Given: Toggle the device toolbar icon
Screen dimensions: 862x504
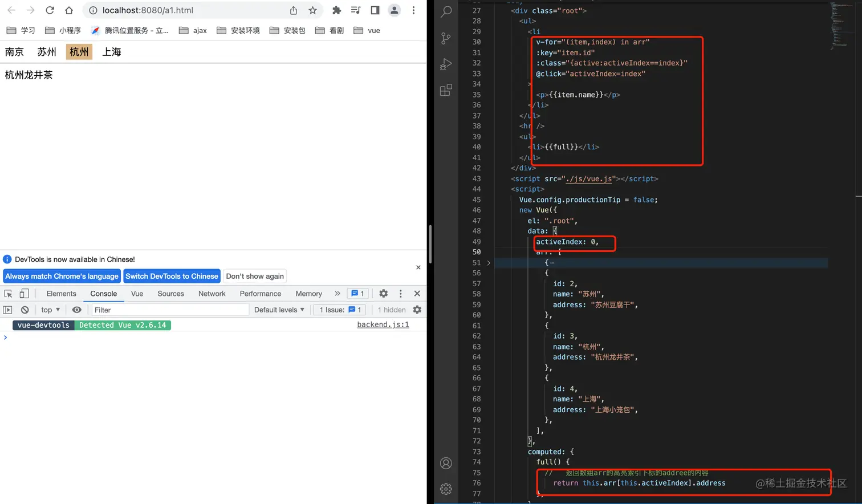Looking at the screenshot, I should click(x=24, y=294).
